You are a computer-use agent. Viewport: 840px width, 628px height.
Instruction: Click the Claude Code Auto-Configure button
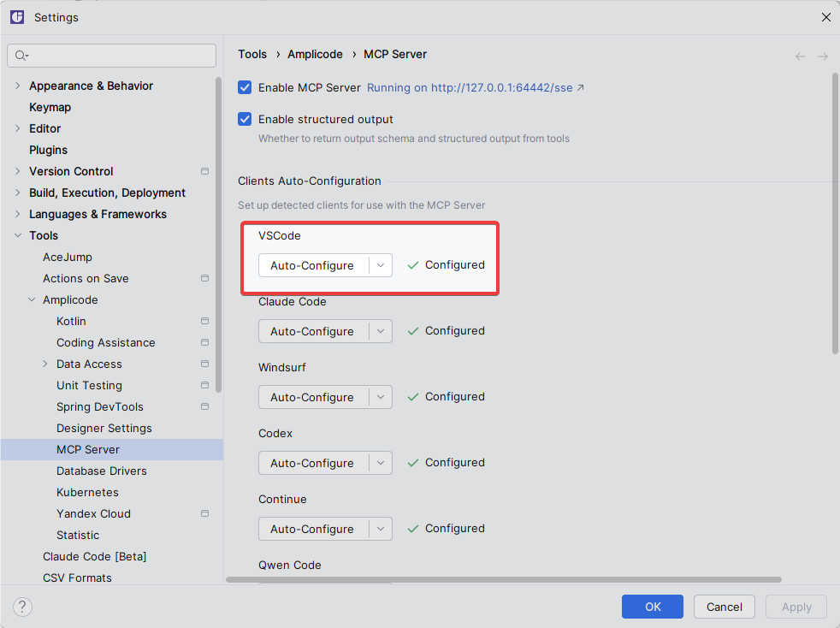coord(313,331)
